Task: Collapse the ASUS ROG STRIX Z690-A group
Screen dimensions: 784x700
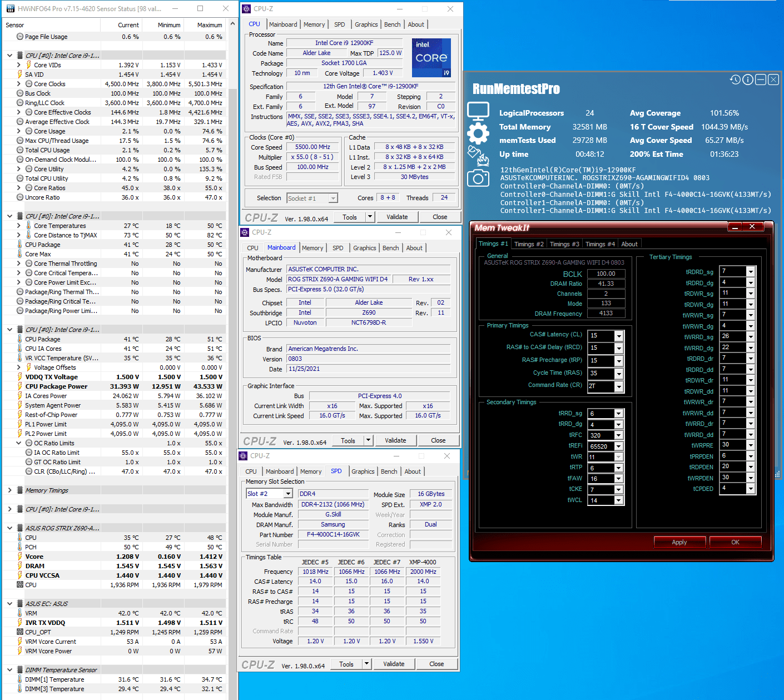Action: (9, 528)
